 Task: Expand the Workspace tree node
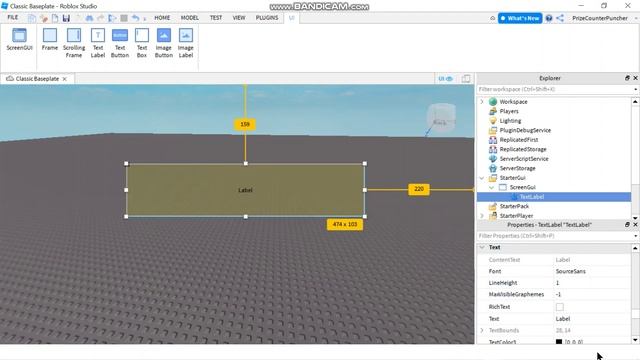click(482, 102)
